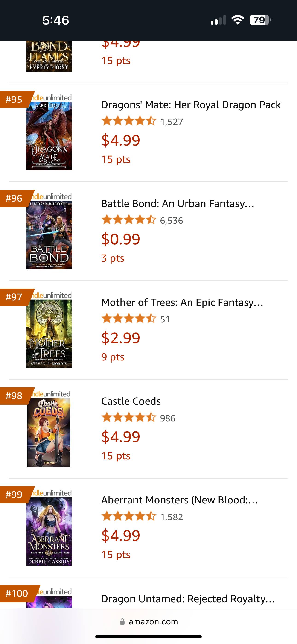
Task: View star ratings for Mother of Trees
Action: 129,319
